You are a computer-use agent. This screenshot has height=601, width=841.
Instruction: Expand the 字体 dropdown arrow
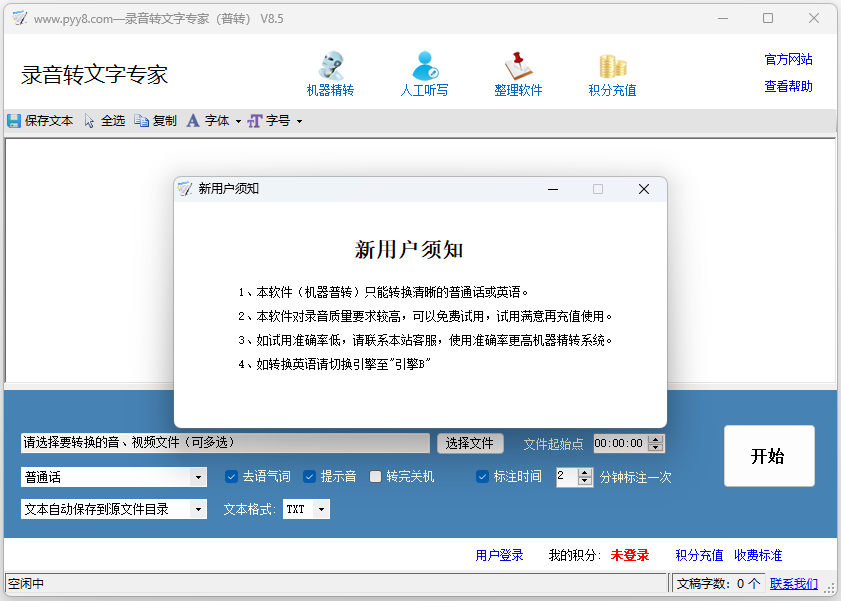[x=238, y=122]
